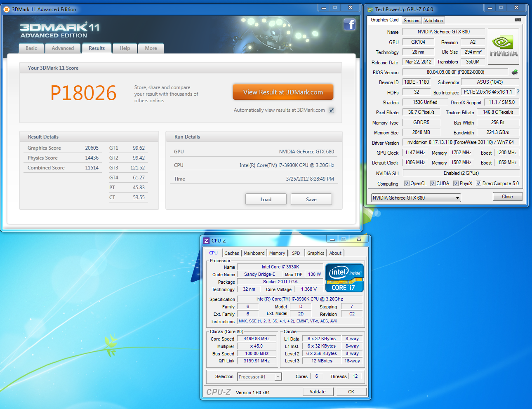This screenshot has width=532, height=409.
Task: Toggle Automatically view results at 3DMark.com checkbox
Action: 331,110
